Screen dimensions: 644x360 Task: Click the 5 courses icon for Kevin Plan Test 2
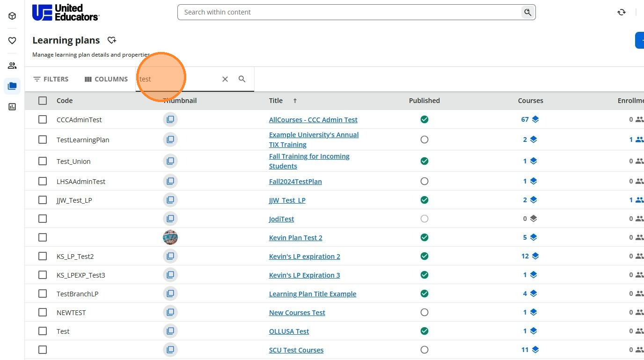coord(534,237)
